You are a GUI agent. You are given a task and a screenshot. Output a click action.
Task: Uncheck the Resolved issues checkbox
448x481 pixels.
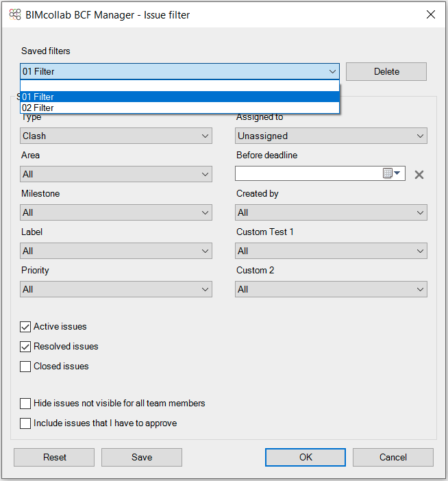[25, 347]
